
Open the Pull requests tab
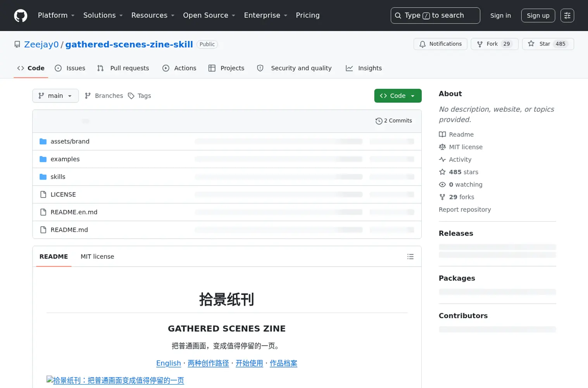[123, 68]
